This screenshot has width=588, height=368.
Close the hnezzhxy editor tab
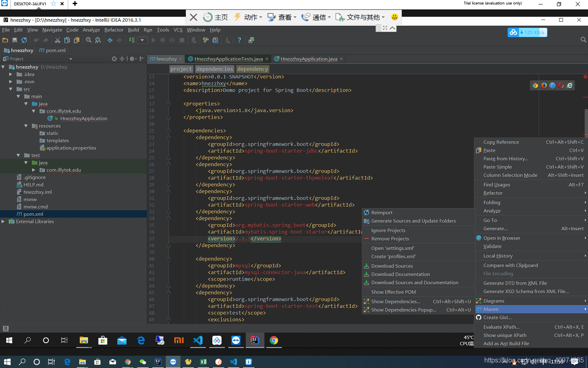(x=180, y=59)
